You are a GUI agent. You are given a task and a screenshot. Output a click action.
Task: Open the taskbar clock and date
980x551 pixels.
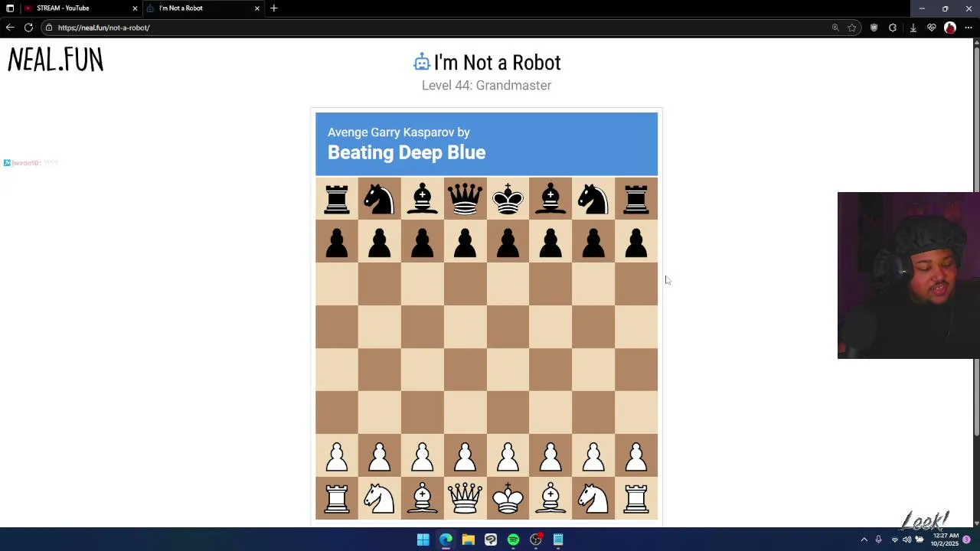point(945,540)
